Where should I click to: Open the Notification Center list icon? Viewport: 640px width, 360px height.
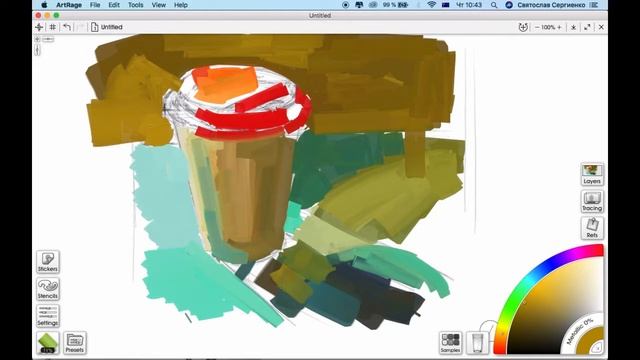click(x=594, y=5)
